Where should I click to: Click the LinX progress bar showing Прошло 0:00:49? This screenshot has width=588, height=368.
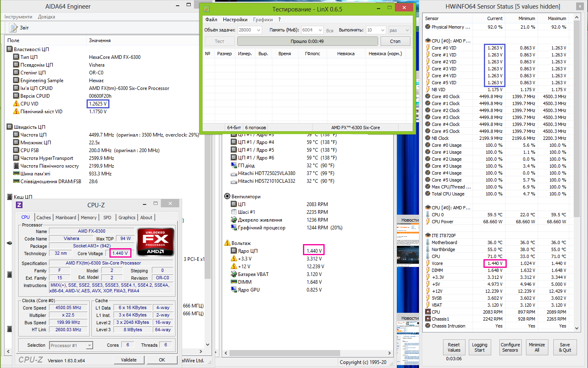click(307, 41)
